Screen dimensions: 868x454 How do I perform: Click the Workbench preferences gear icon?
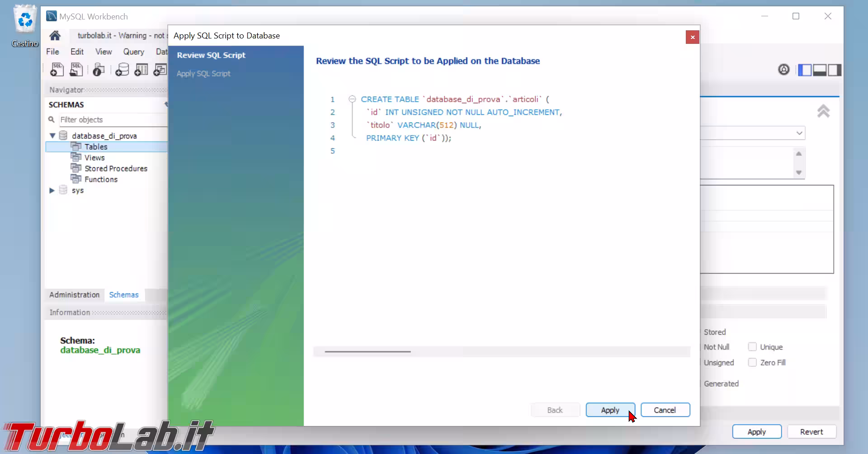click(783, 70)
